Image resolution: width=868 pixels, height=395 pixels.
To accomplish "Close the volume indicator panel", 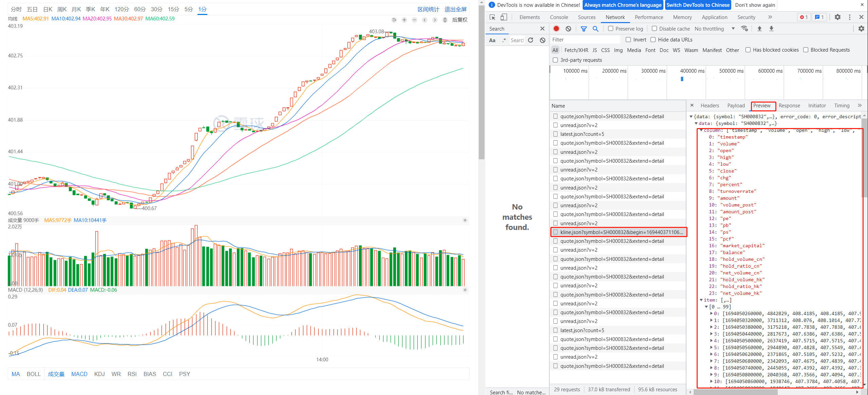I will coord(465,220).
